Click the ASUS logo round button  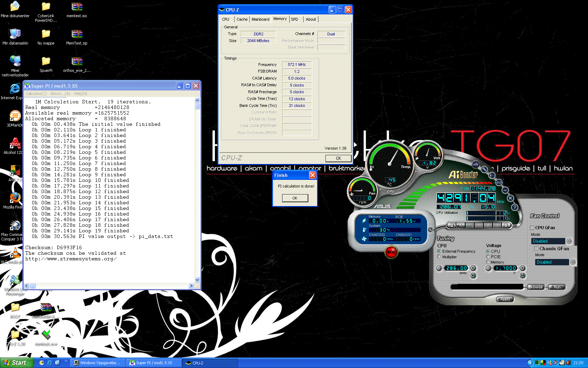tap(499, 182)
